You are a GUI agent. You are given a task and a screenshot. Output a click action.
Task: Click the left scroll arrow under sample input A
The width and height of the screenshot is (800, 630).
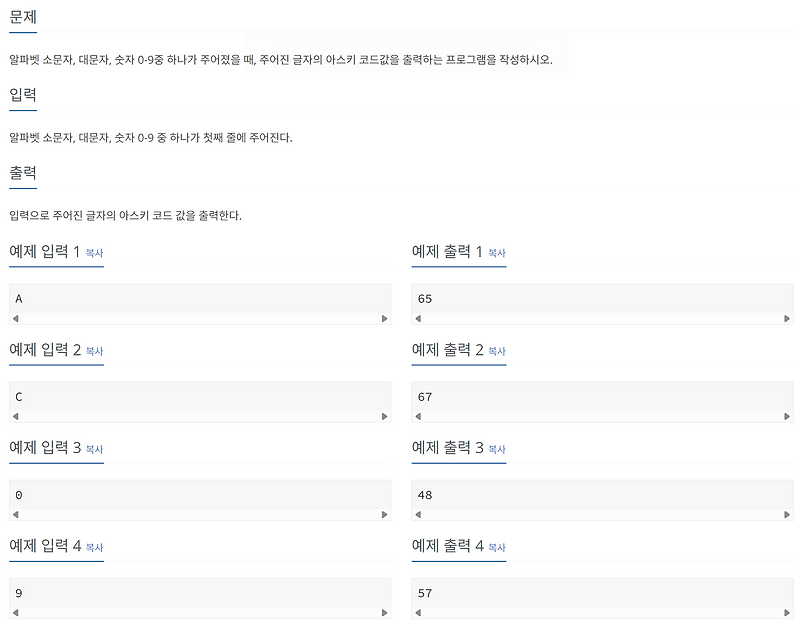14,318
